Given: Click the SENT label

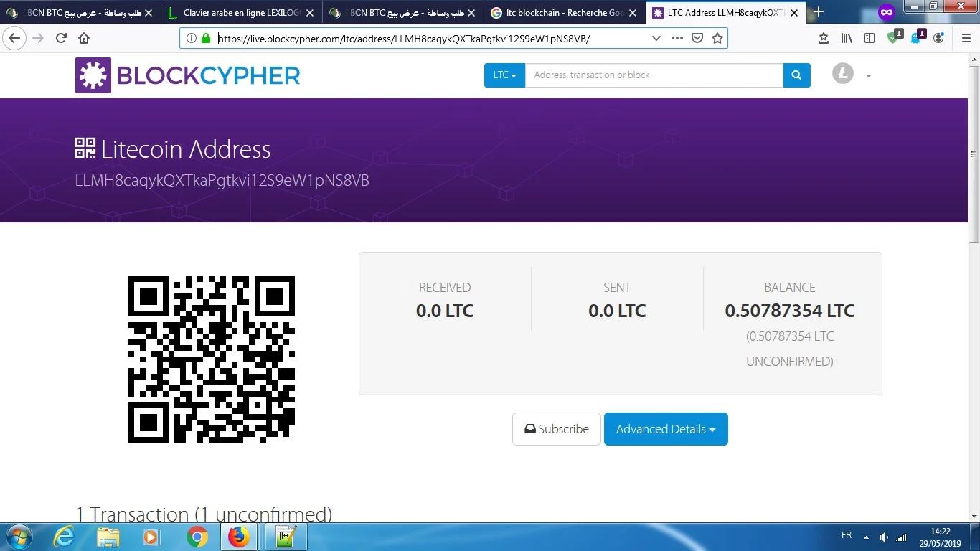Looking at the screenshot, I should coord(617,287).
